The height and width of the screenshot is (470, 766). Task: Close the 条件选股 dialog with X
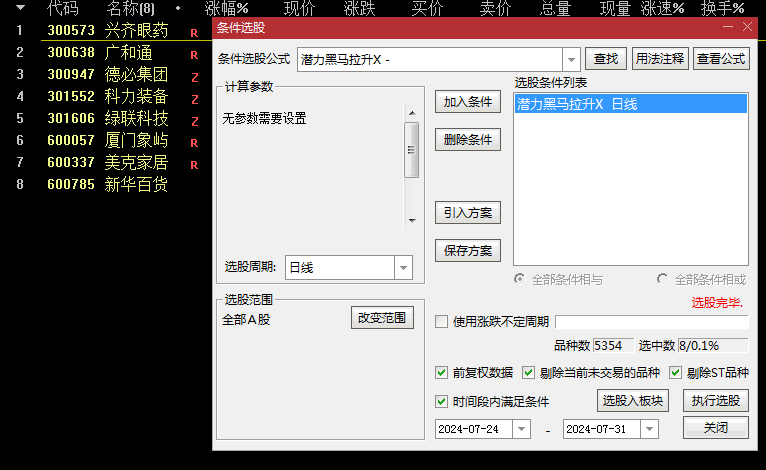click(747, 27)
